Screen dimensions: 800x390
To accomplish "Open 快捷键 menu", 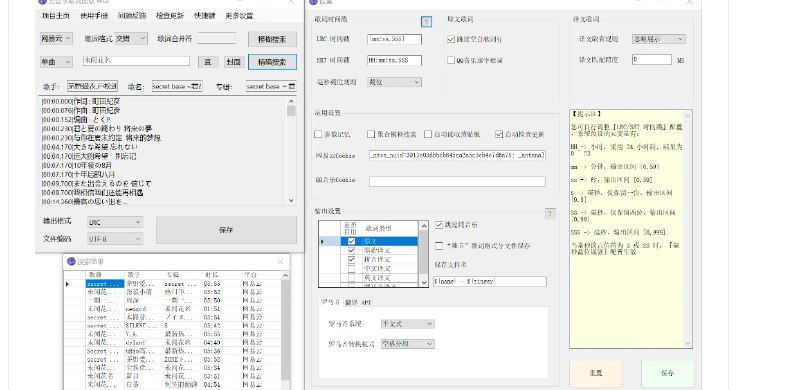I will click(204, 16).
